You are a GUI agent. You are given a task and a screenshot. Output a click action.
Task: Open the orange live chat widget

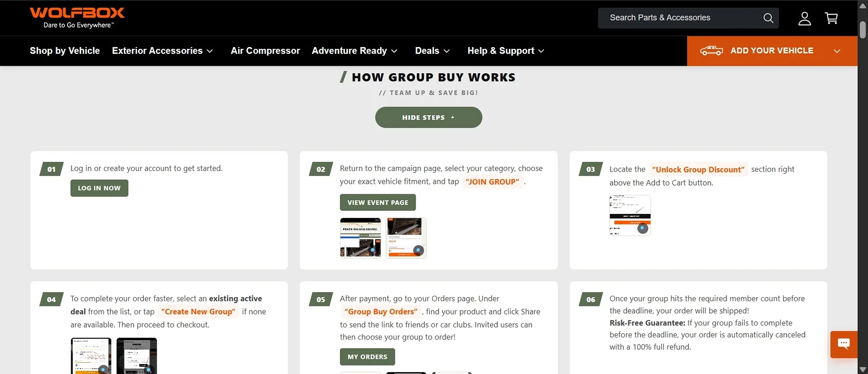(x=844, y=344)
